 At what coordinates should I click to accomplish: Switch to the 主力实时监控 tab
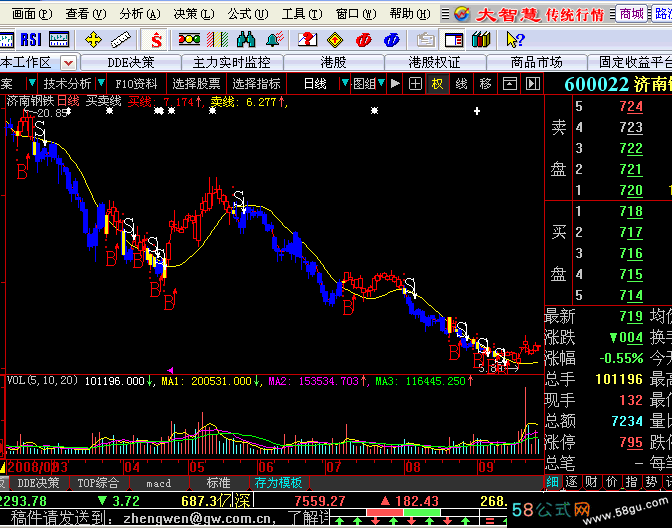tap(232, 63)
